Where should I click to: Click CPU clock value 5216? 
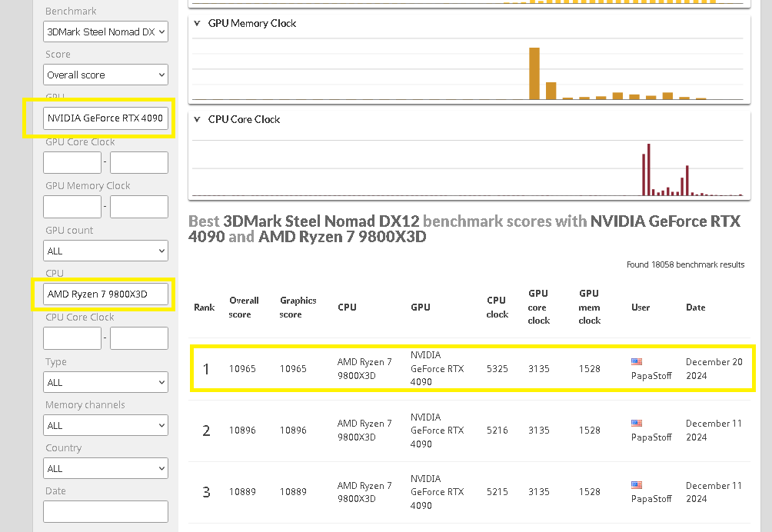pos(497,430)
